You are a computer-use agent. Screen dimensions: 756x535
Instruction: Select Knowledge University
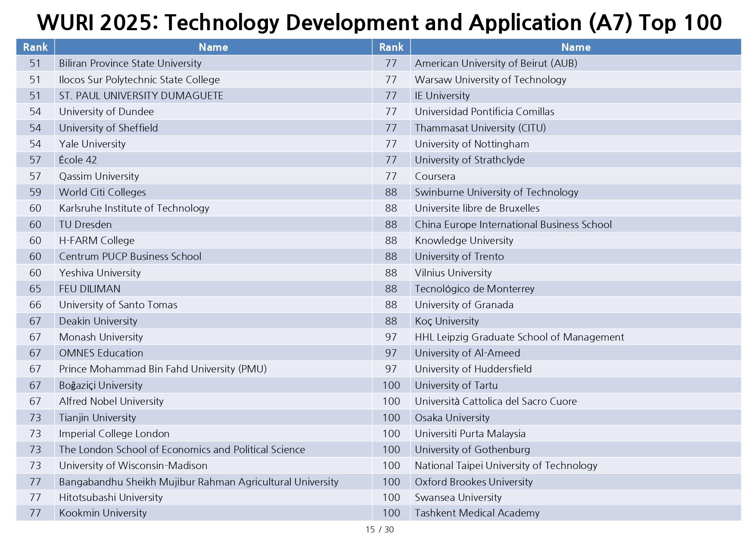click(x=464, y=241)
